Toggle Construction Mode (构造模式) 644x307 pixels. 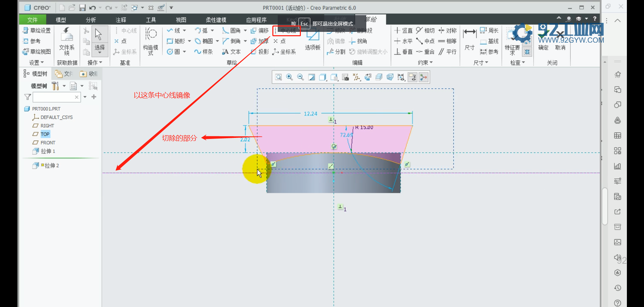151,41
